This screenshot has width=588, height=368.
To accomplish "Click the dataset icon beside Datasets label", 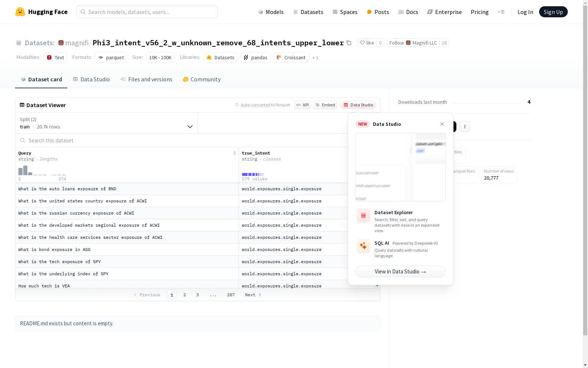I will point(19,43).
